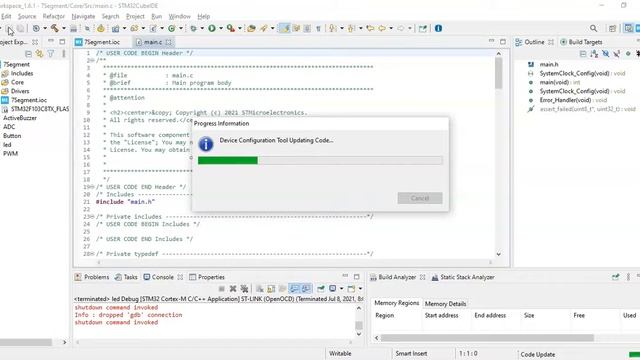Switch to the Problems tab

[x=92, y=277]
